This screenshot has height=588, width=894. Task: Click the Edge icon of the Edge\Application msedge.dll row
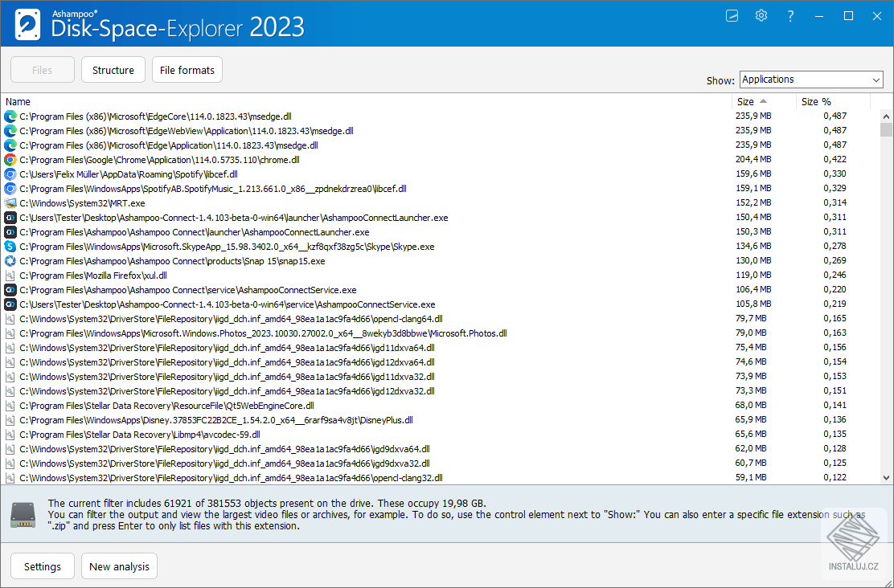click(10, 145)
